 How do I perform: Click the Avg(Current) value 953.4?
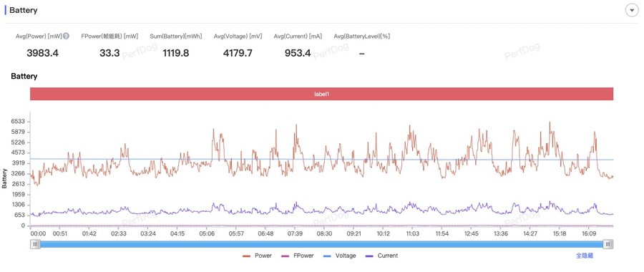(298, 52)
